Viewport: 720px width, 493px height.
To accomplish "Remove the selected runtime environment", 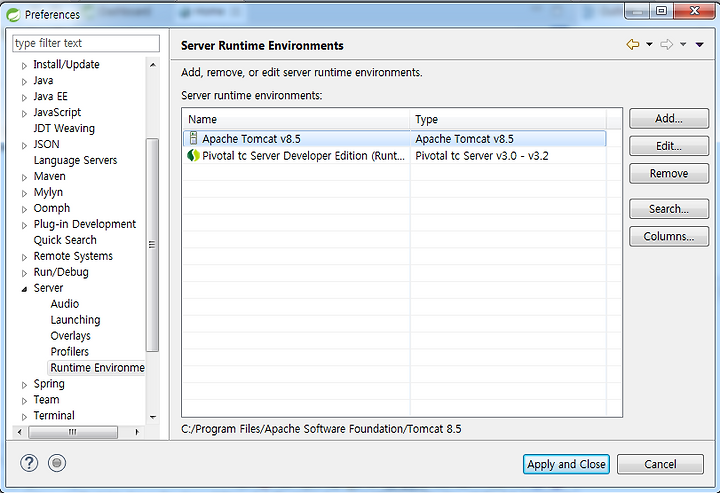I will 669,174.
